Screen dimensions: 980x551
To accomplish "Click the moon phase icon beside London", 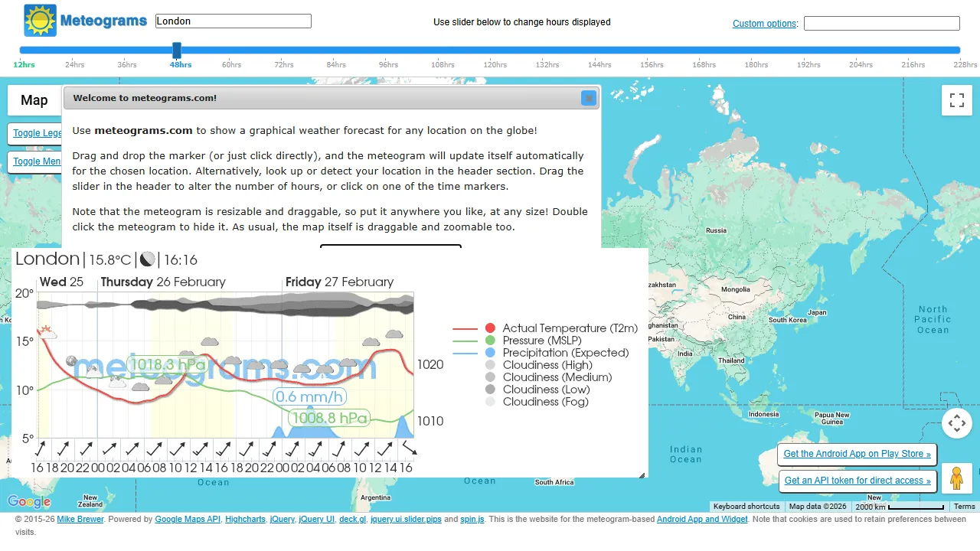I will coord(147,259).
